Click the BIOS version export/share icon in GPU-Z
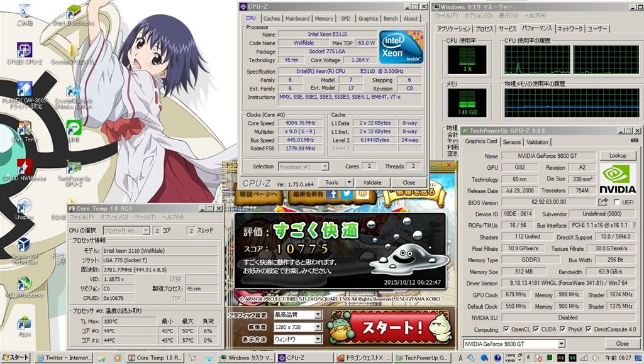 click(x=603, y=202)
